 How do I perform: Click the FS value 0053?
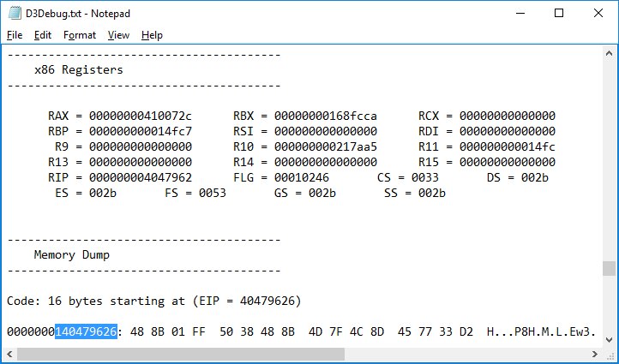point(213,193)
